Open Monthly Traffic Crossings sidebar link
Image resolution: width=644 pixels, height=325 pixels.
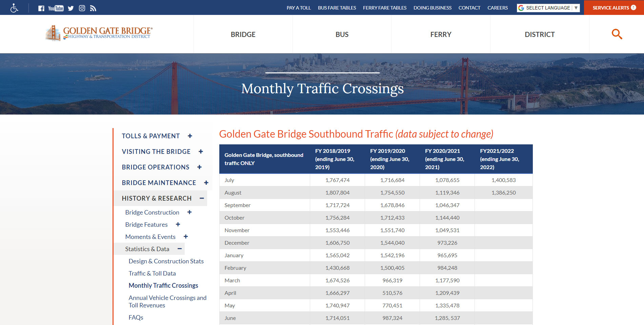click(x=163, y=285)
